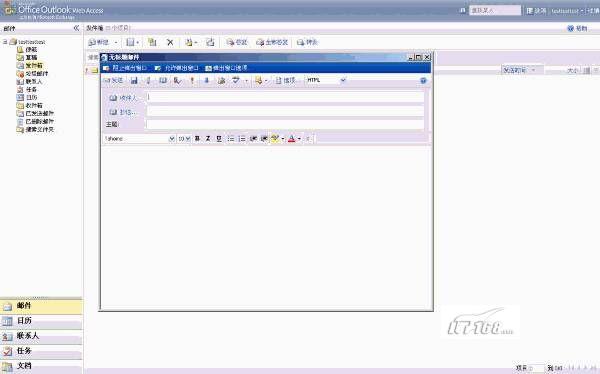This screenshot has width=600, height=374.
Task: Open the highlight color dropdown arrow
Action: click(283, 139)
